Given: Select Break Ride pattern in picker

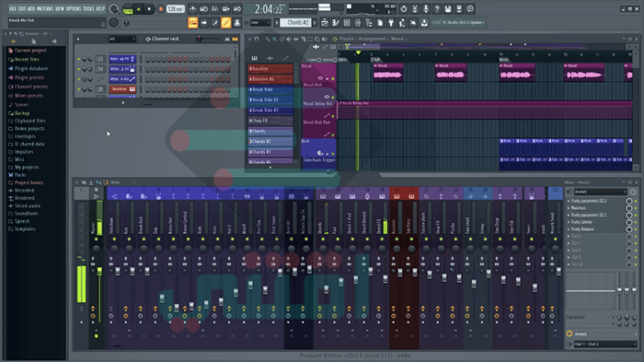Looking at the screenshot, I should point(270,89).
